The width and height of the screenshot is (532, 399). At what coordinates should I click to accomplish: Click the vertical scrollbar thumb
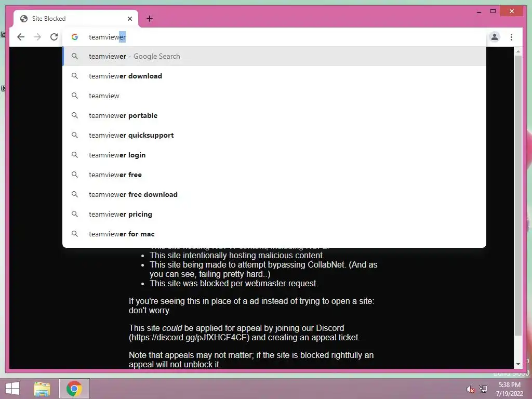[x=518, y=195]
